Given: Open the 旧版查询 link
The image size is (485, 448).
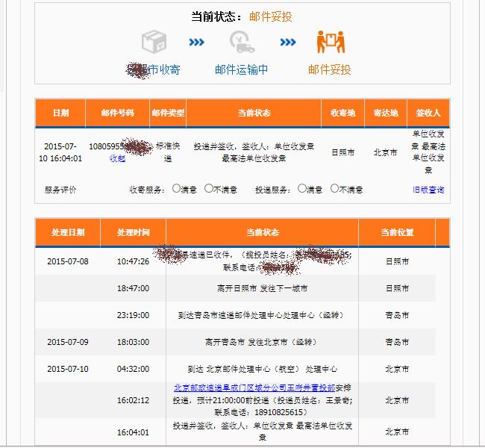Looking at the screenshot, I should (x=428, y=190).
